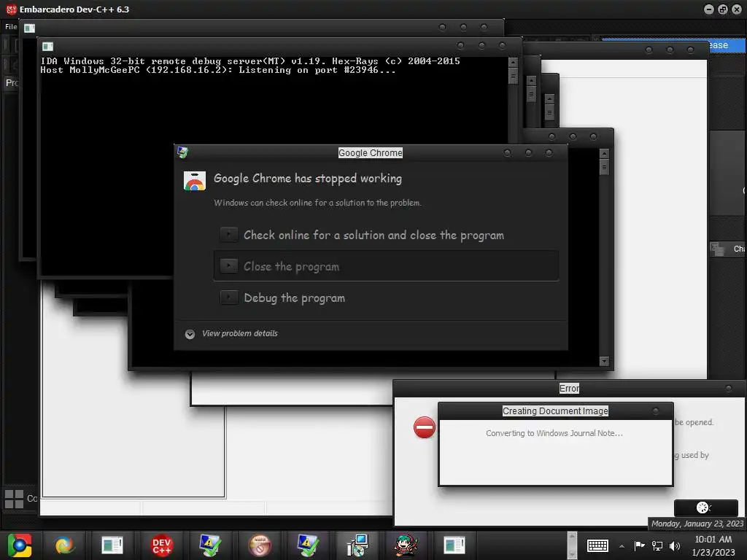
Task: Open IDA debug server console window menu icon
Action: click(x=47, y=46)
